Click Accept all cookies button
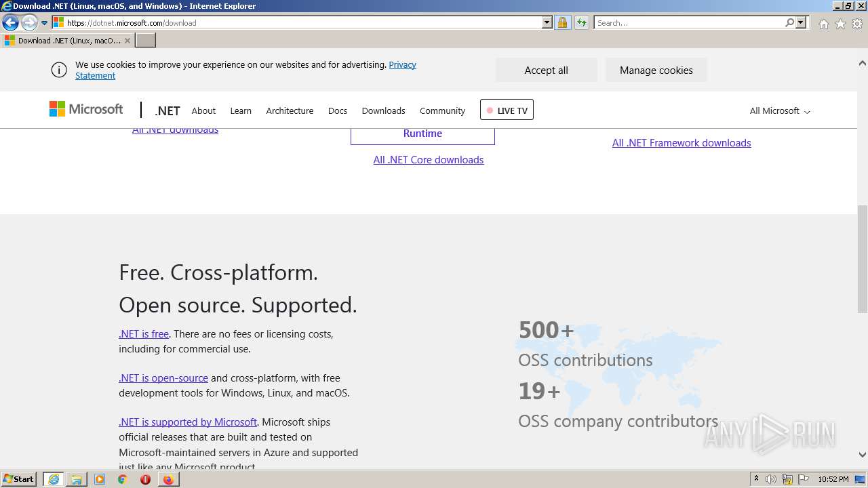This screenshot has width=868, height=488. pyautogui.click(x=546, y=70)
